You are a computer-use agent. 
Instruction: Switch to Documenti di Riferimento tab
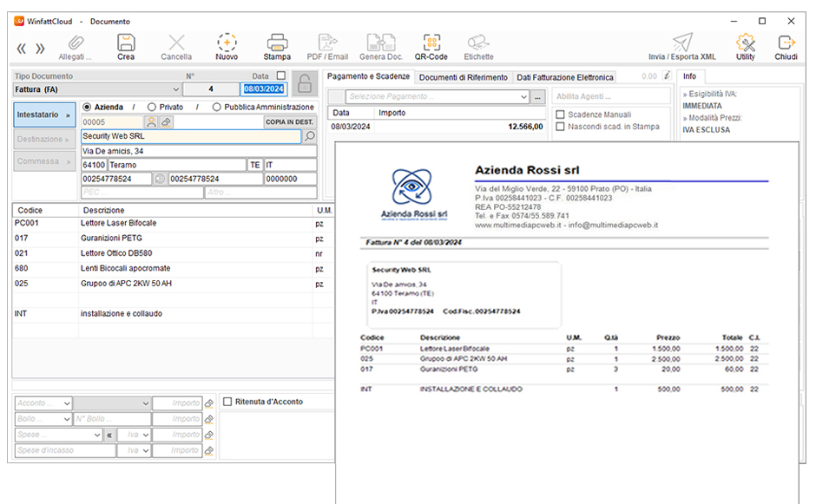[464, 77]
